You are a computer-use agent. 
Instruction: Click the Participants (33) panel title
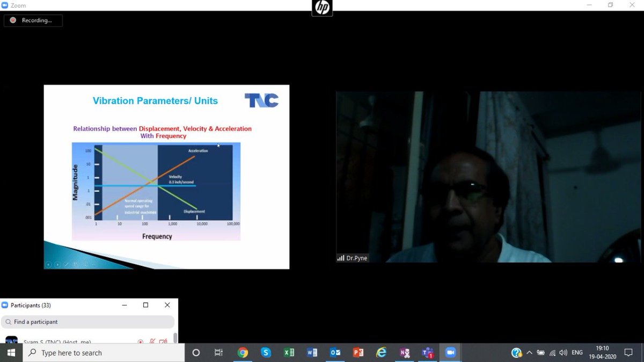coord(31,305)
